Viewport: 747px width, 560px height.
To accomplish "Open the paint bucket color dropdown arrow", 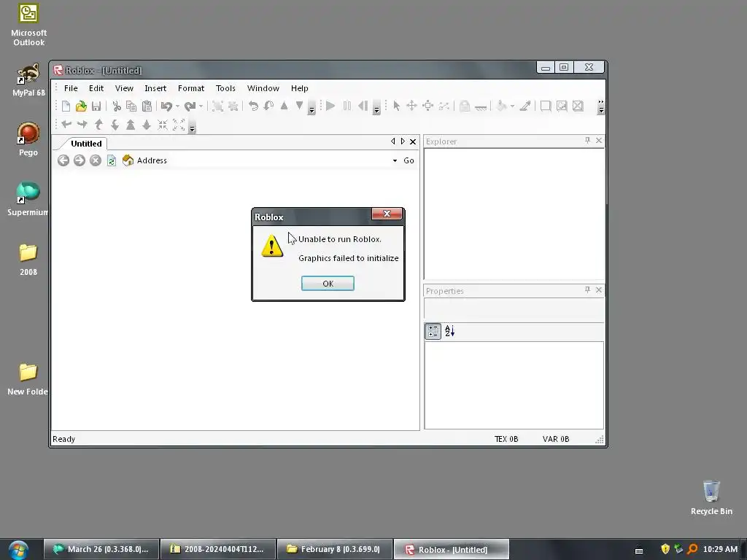I will click(x=512, y=106).
